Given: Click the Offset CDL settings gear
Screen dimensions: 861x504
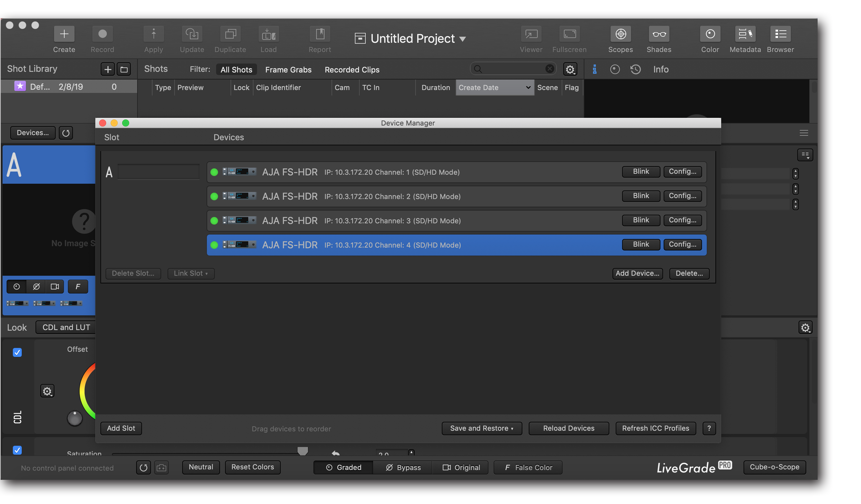Looking at the screenshot, I should click(x=47, y=391).
